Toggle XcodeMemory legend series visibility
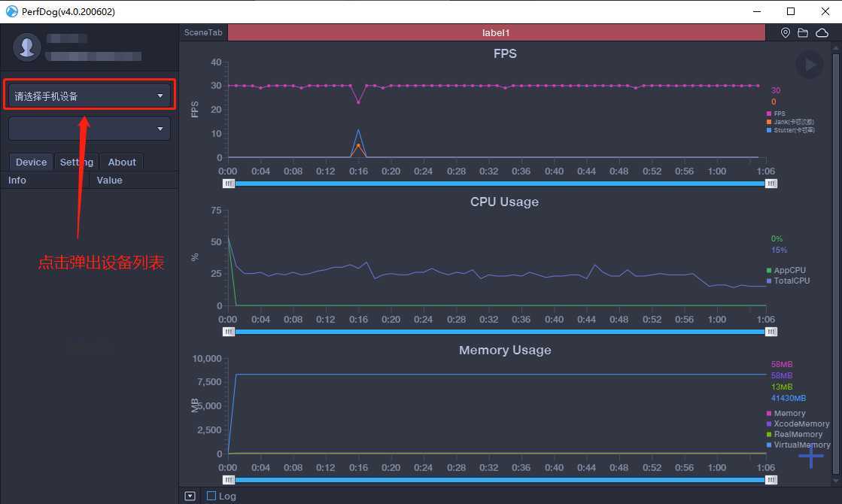Screen dimensions: 842x504 [x=798, y=424]
